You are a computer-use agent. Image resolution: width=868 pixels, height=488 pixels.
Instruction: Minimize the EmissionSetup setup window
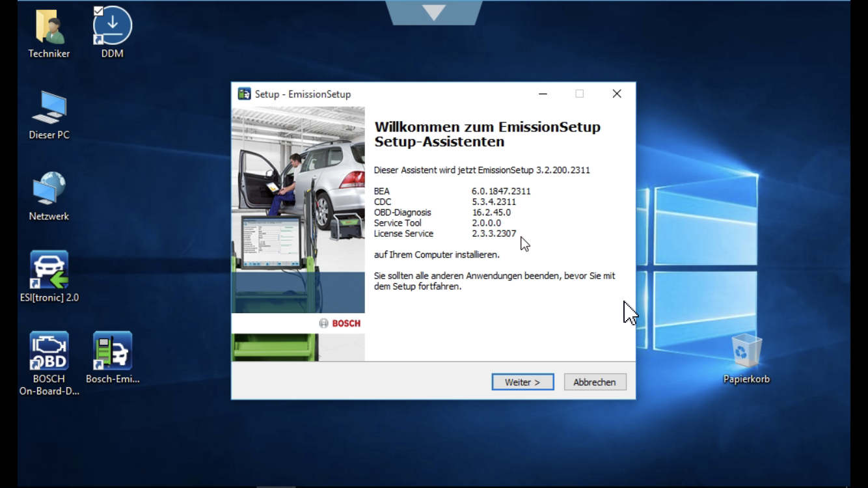(x=543, y=94)
